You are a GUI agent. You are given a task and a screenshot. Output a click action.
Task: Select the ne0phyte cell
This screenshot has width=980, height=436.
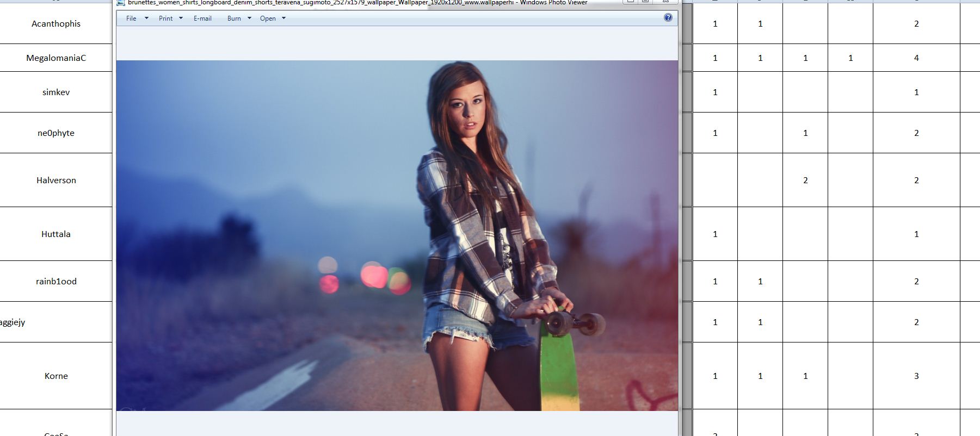[x=56, y=133]
